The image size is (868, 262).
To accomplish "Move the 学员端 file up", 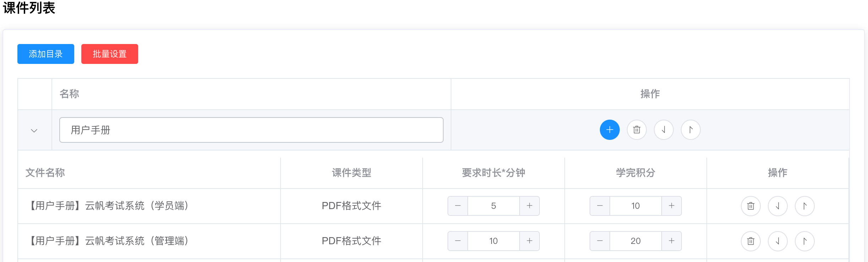I will pos(804,206).
